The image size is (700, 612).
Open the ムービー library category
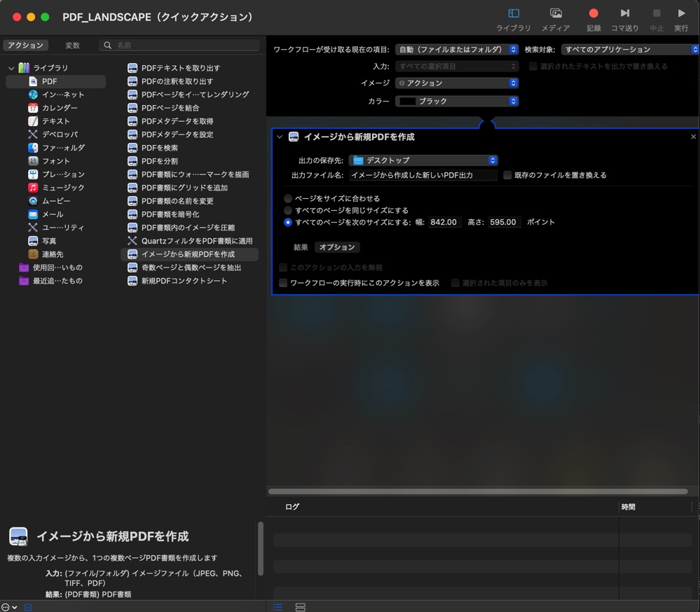(x=56, y=201)
